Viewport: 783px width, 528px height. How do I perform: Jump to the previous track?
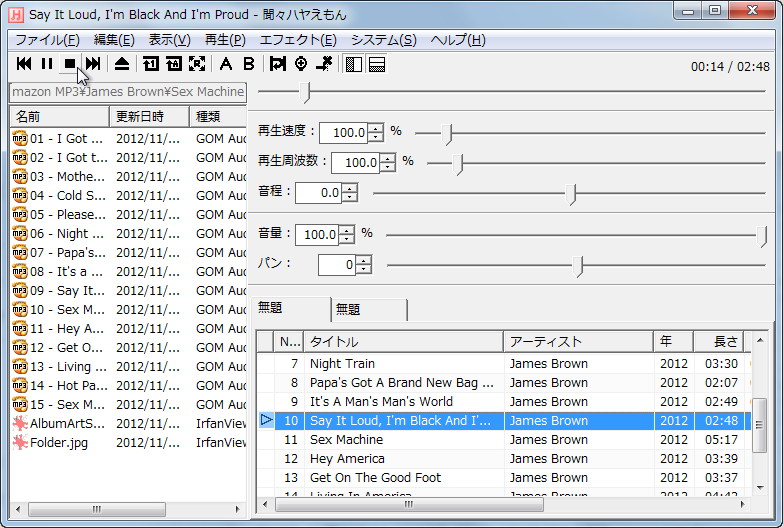point(24,63)
